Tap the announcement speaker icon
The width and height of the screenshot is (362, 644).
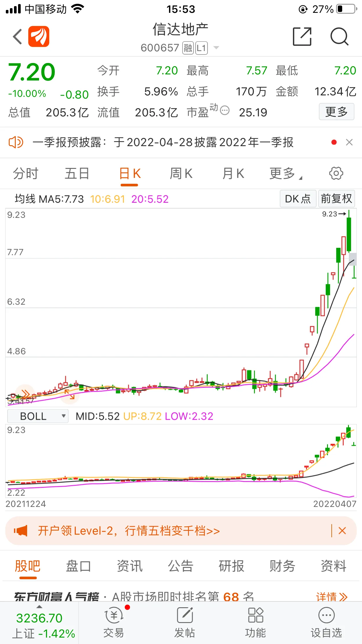click(x=16, y=142)
